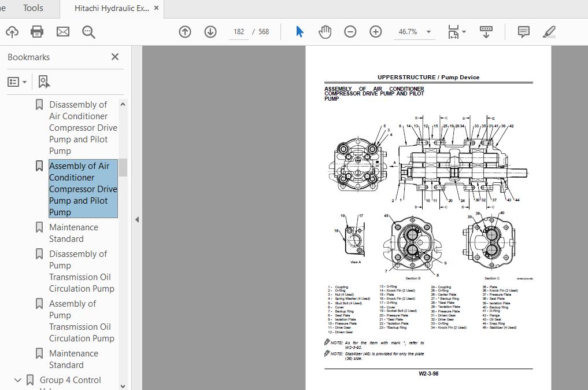The height and width of the screenshot is (390, 588).
Task: Enter Read Mode view
Action: pos(486,32)
